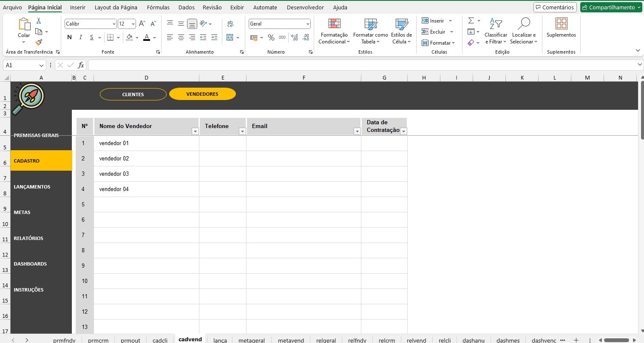This screenshot has height=343, width=644.
Task: Click the rocket magnifier logo
Action: click(28, 98)
